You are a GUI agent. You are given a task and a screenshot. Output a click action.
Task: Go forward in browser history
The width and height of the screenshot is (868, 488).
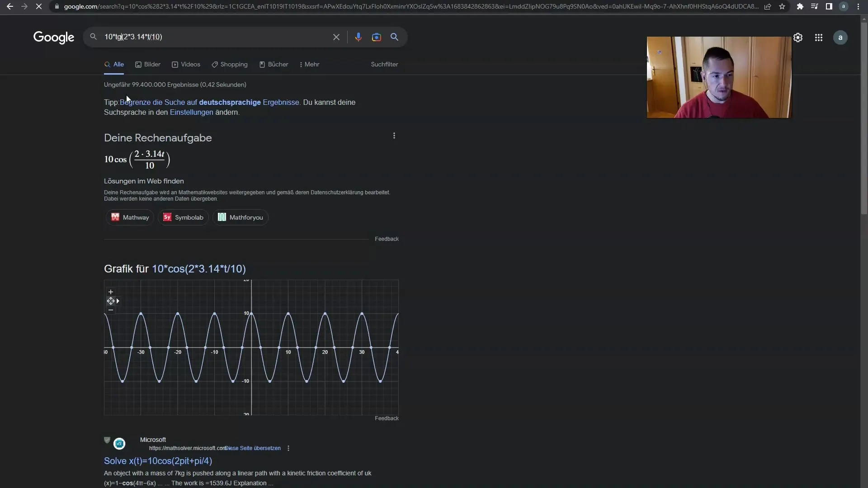[x=24, y=6]
